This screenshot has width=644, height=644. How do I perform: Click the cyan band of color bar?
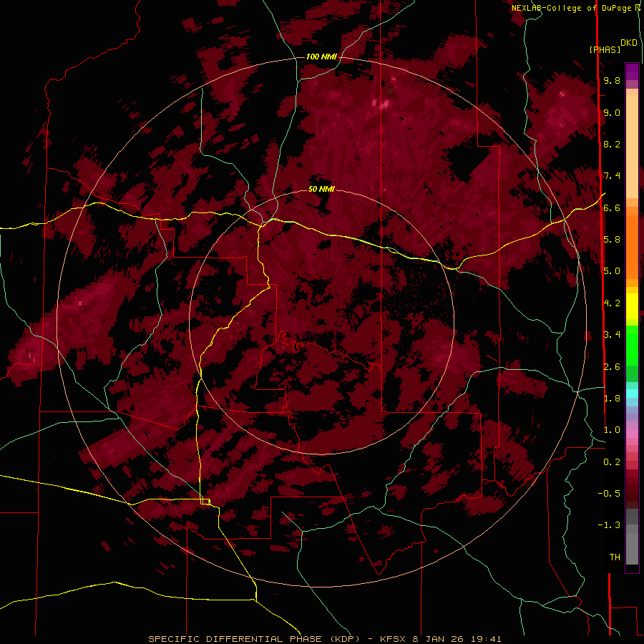click(x=632, y=393)
